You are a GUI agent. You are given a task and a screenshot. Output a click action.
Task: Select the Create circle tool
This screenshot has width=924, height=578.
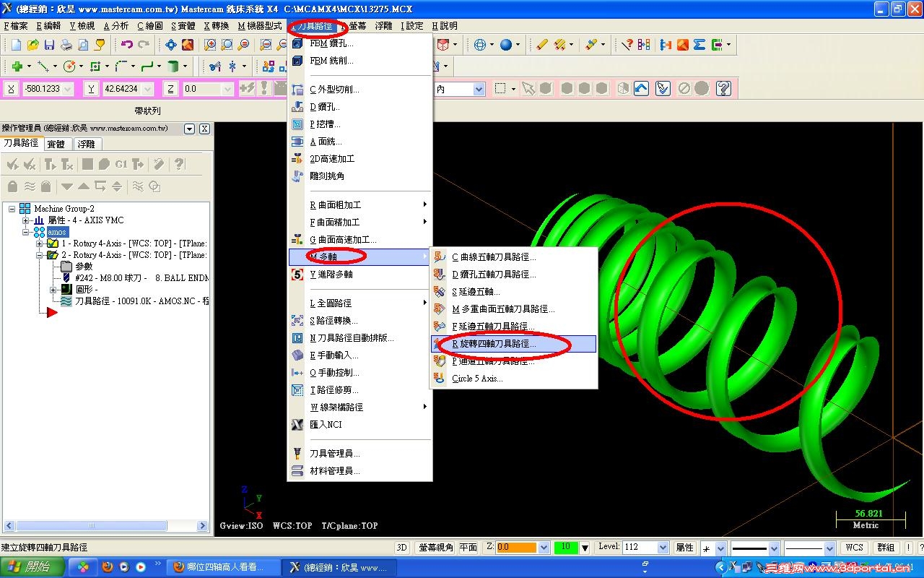tap(69, 66)
